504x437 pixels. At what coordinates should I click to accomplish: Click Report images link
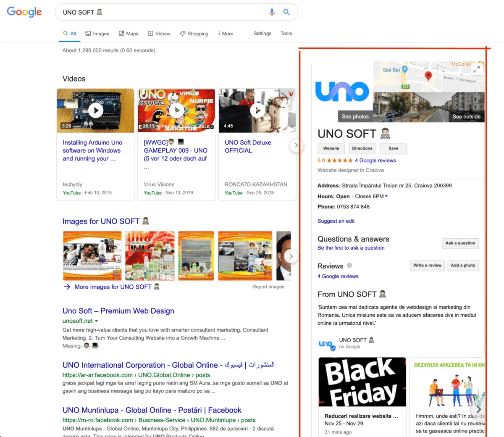[268, 287]
